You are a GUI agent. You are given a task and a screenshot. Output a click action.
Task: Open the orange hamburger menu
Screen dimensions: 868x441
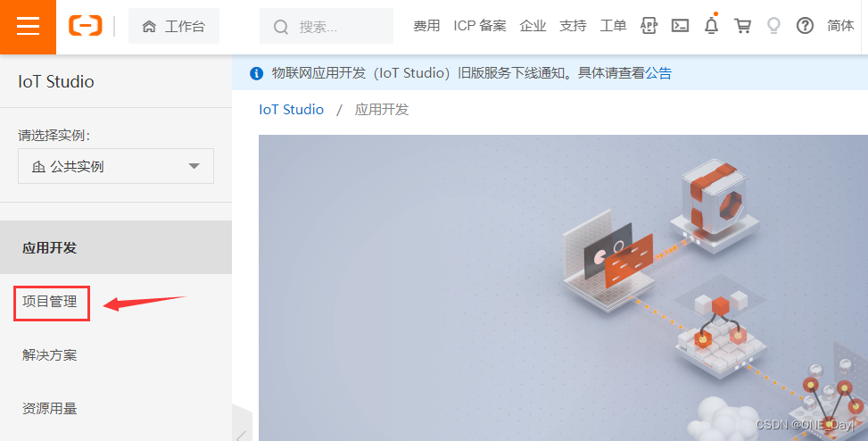28,26
